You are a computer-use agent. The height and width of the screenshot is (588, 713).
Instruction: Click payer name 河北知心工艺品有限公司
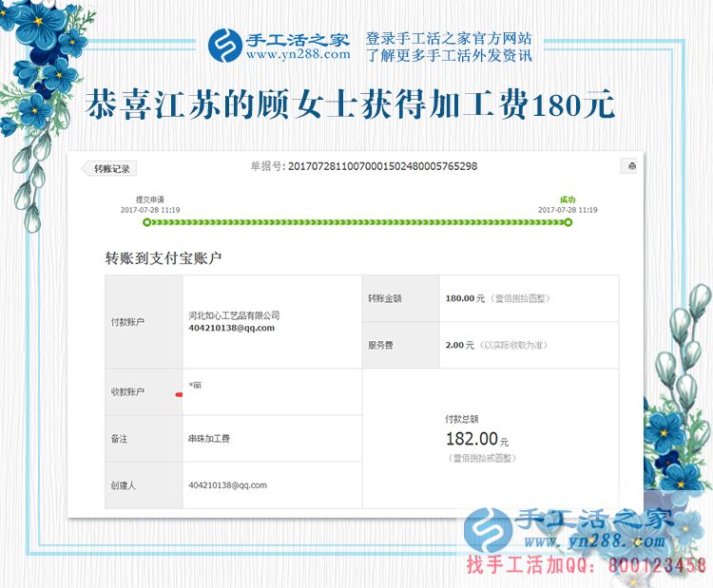click(234, 315)
